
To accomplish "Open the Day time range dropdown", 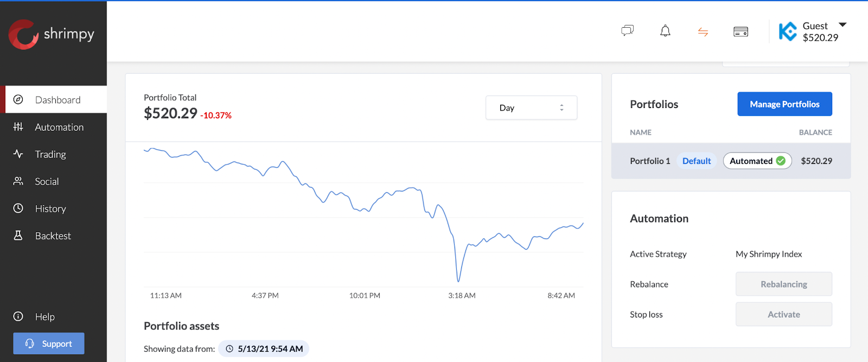I will pyautogui.click(x=531, y=108).
